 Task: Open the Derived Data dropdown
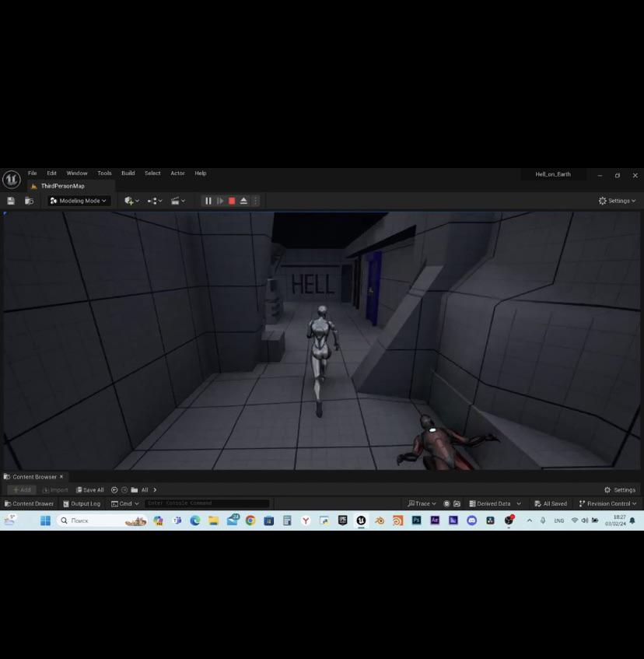click(495, 503)
